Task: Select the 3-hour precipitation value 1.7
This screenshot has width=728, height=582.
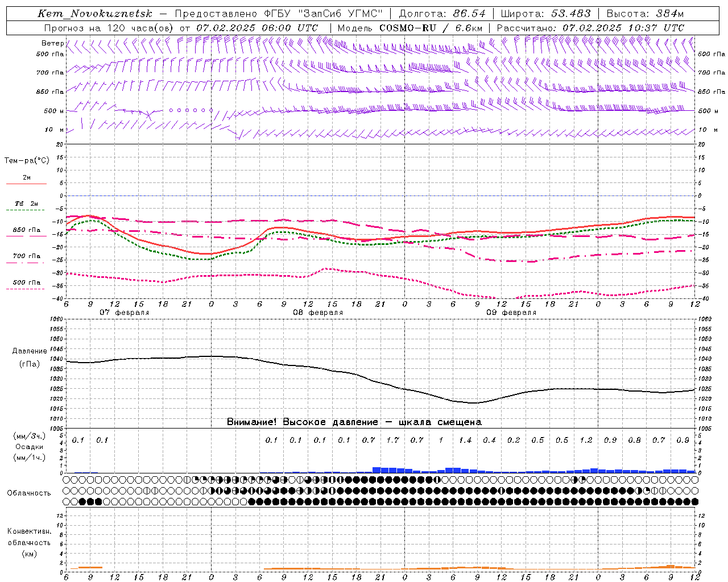Action: 392,440
